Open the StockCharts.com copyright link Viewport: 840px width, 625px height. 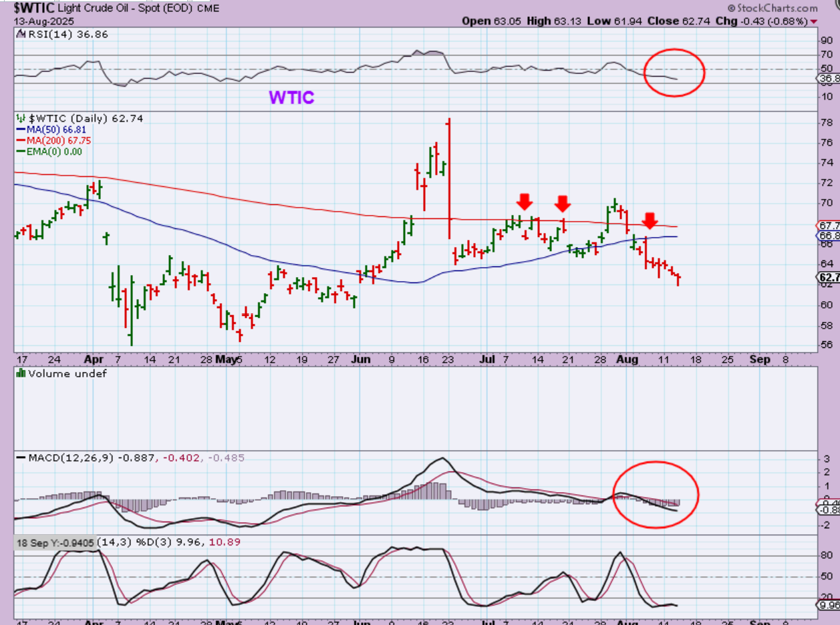coord(773,8)
